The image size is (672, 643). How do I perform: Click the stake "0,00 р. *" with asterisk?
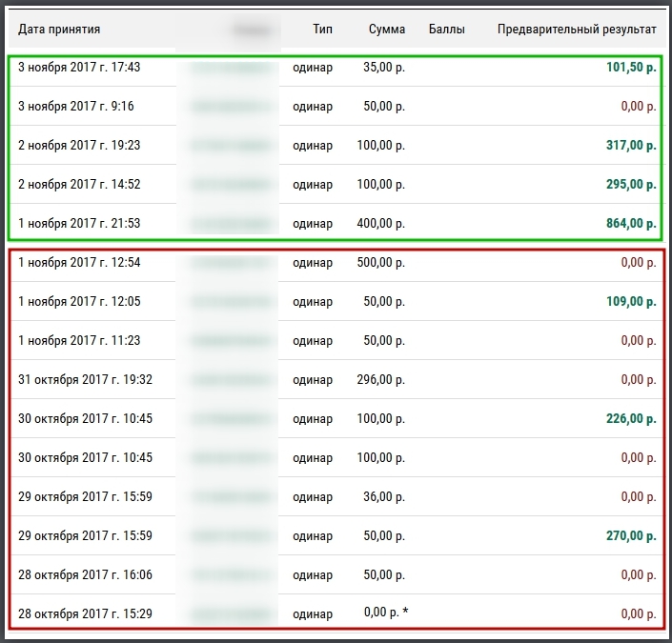coord(386,613)
